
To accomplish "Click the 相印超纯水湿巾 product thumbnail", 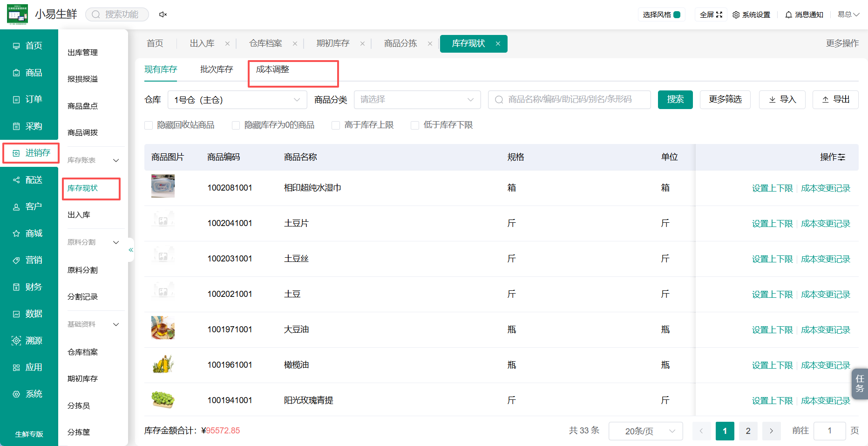I will 163,186.
